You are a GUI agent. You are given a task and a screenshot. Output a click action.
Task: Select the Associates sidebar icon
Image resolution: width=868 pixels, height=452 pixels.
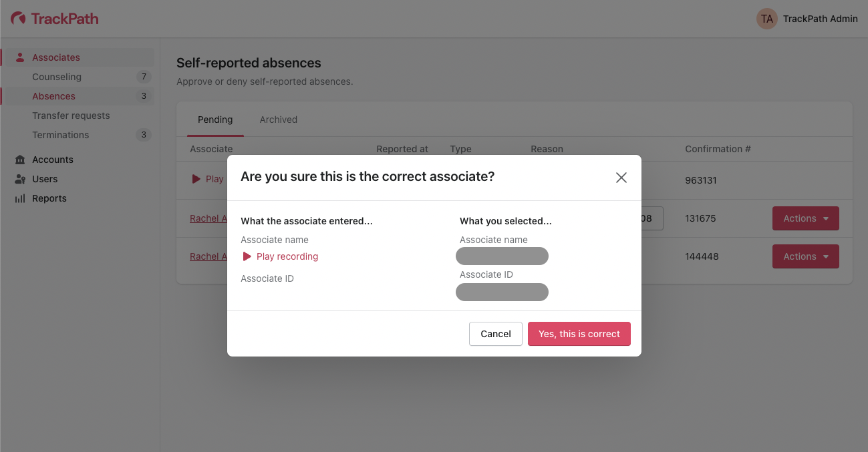tap(21, 57)
